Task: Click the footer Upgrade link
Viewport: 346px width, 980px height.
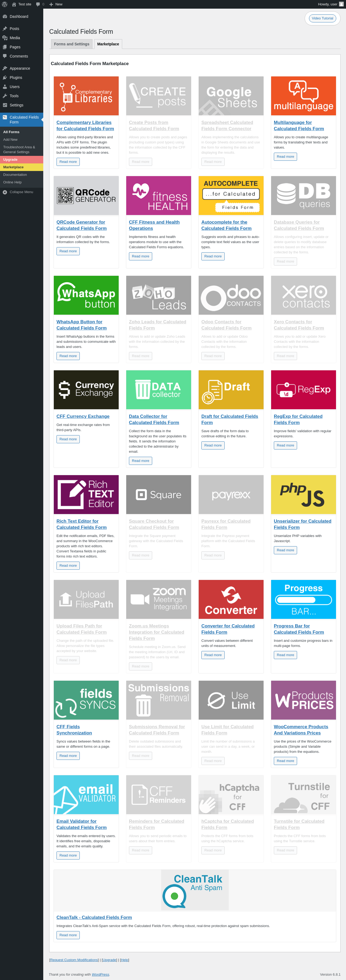Action: 109,960
